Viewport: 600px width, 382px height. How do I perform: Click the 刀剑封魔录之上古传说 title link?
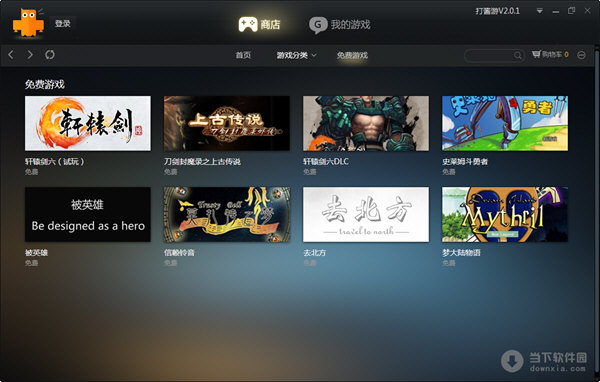click(202, 162)
